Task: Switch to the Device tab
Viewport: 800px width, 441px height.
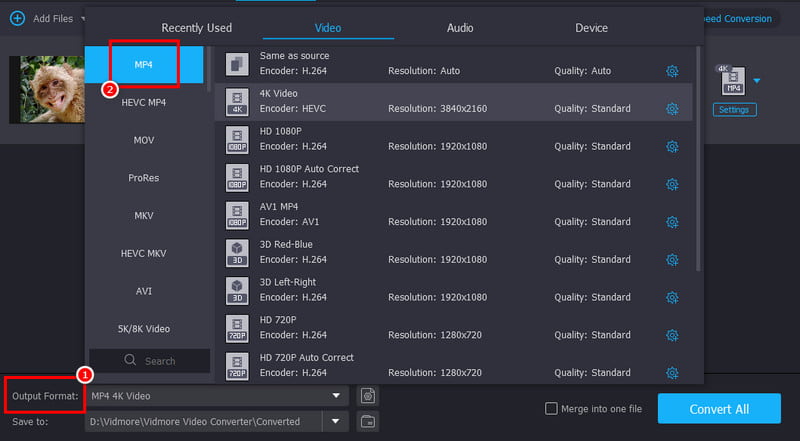Action: [x=591, y=28]
